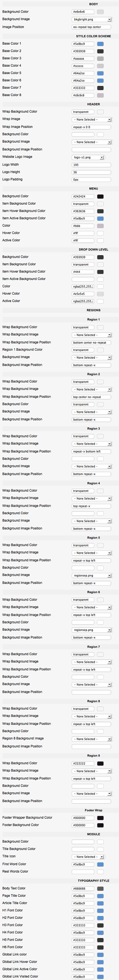
Task: Pick the First Word Color swatch
Action: [x=100, y=864]
